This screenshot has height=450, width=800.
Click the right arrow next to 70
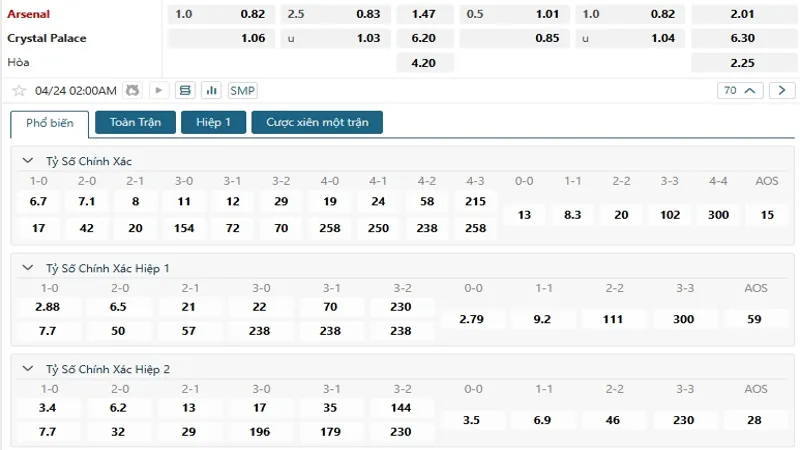pos(784,90)
